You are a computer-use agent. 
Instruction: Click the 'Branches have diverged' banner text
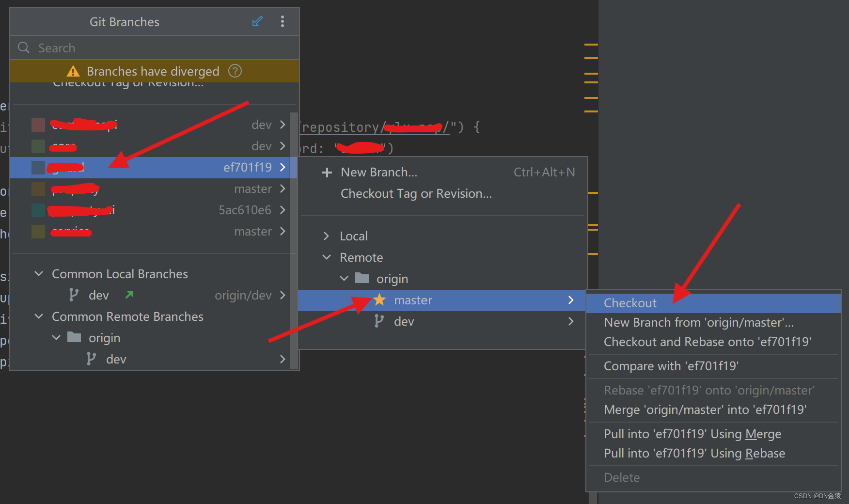click(x=153, y=71)
